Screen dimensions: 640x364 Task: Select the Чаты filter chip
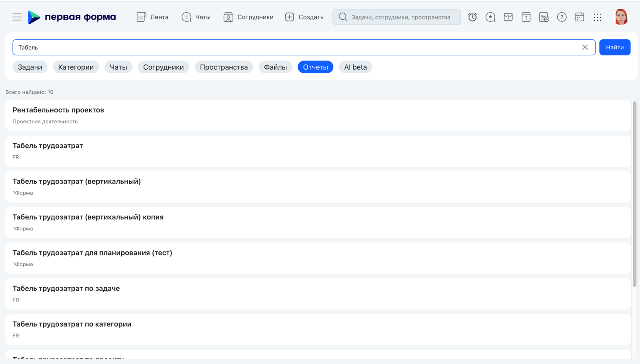tap(118, 67)
